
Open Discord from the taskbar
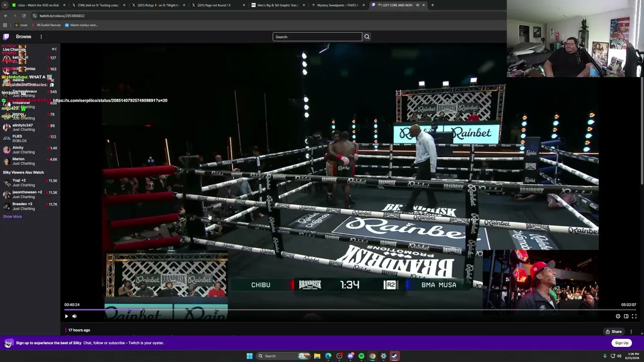click(x=350, y=356)
